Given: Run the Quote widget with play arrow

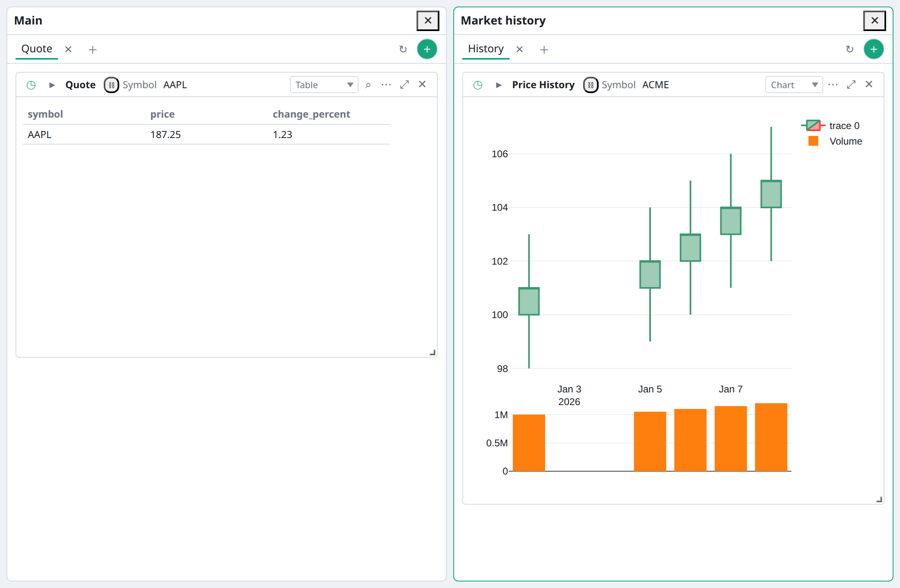Looking at the screenshot, I should pos(52,85).
